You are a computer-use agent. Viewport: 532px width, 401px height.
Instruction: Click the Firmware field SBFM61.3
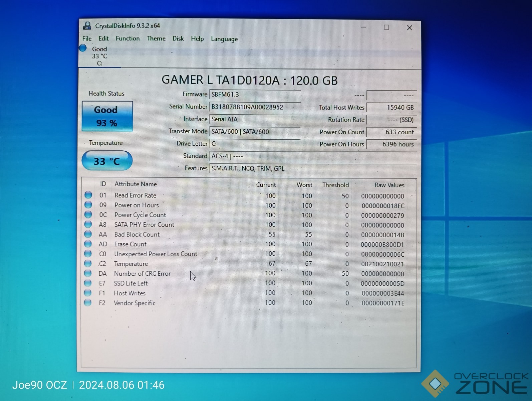point(255,95)
